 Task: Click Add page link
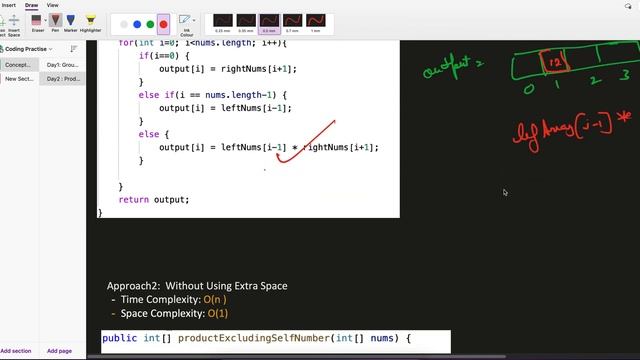point(59,351)
